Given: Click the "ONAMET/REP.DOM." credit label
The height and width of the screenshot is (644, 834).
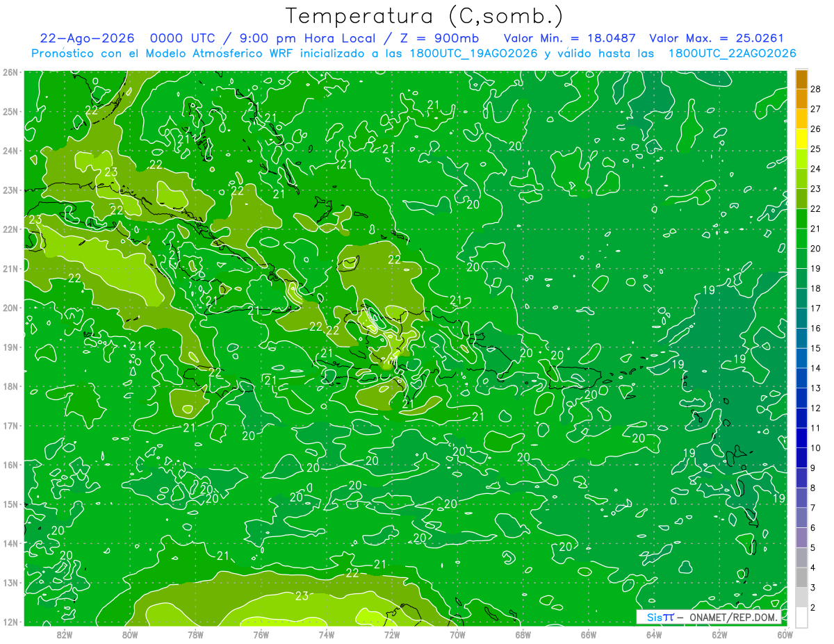Looking at the screenshot, I should (734, 617).
